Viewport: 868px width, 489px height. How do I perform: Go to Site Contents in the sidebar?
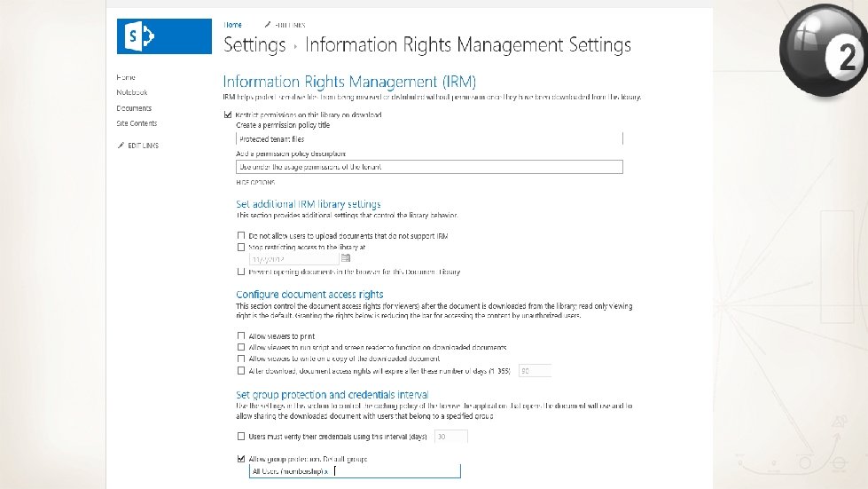pos(137,123)
